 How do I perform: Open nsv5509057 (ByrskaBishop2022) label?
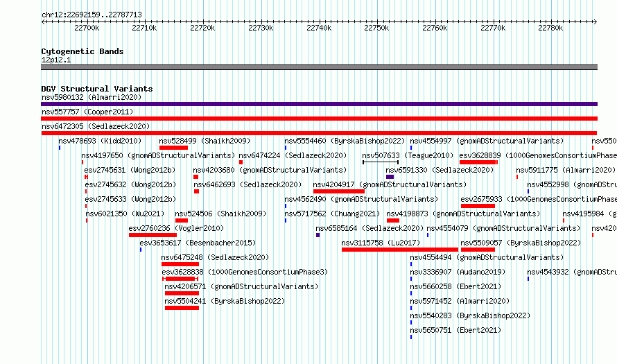521,243
